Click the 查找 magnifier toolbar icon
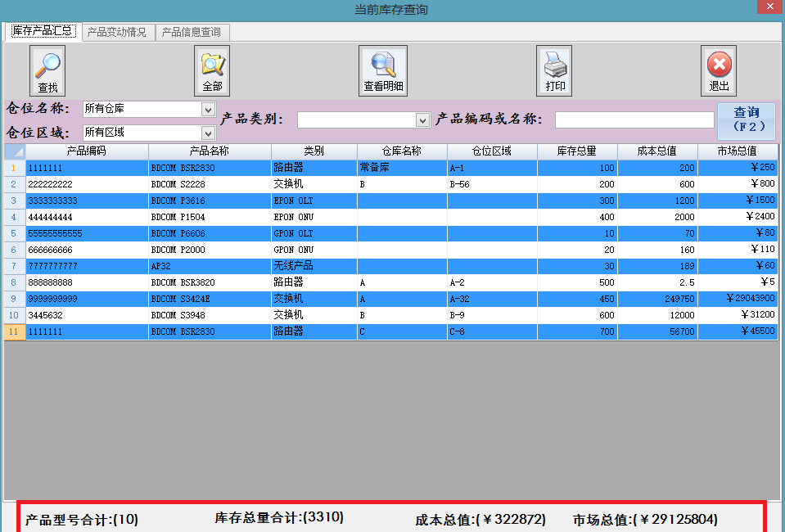Image resolution: width=785 pixels, height=532 pixels. [47, 70]
